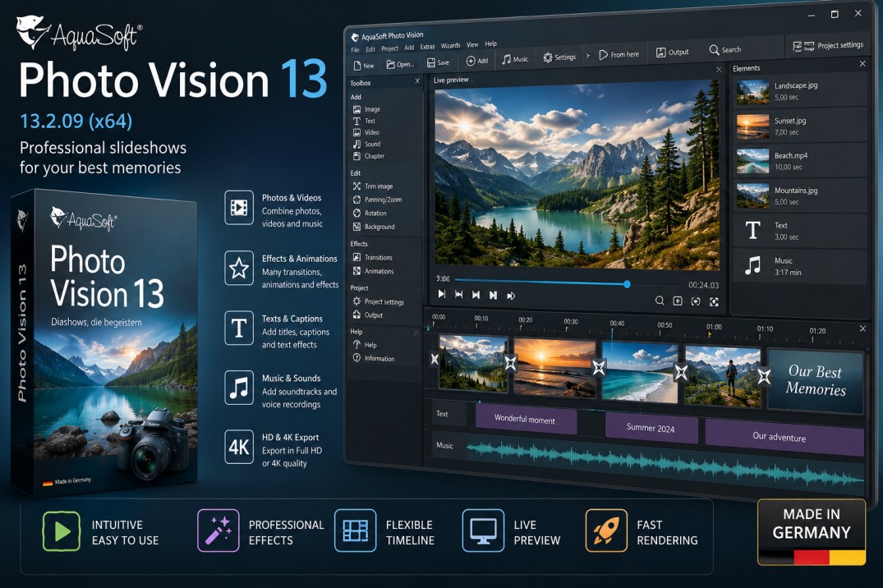Toggle the volume speaker icon below the preview
Screen dimensions: 883x588
point(511,296)
